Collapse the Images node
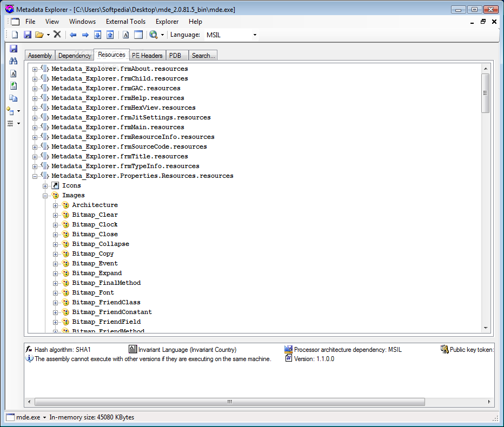This screenshot has height=427, width=504. point(45,196)
